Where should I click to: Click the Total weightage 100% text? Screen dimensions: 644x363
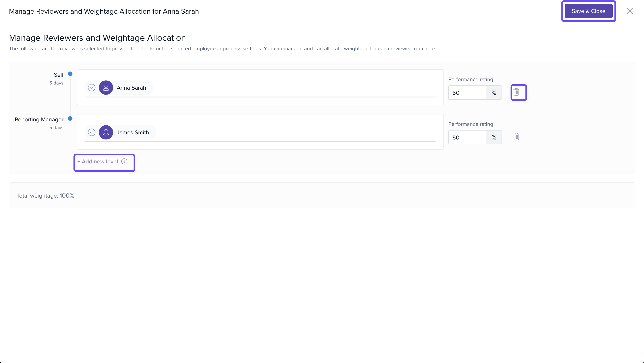pos(45,196)
